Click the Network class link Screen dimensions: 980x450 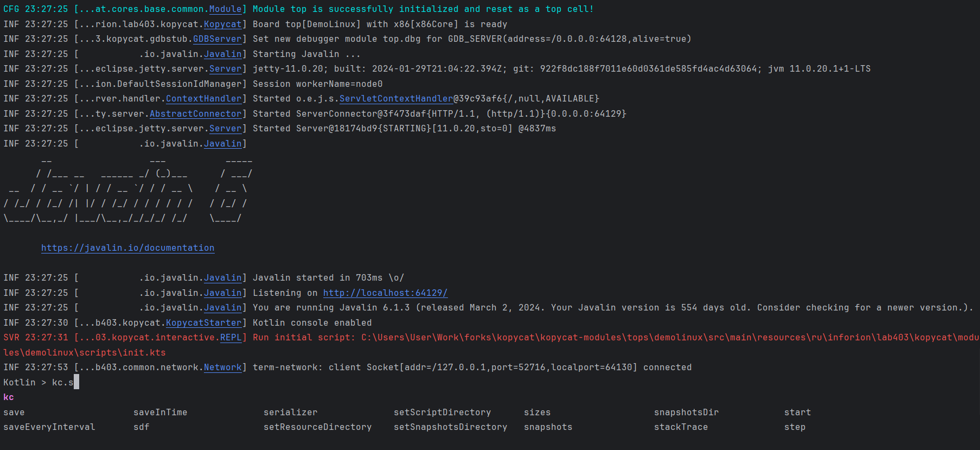pyautogui.click(x=223, y=367)
